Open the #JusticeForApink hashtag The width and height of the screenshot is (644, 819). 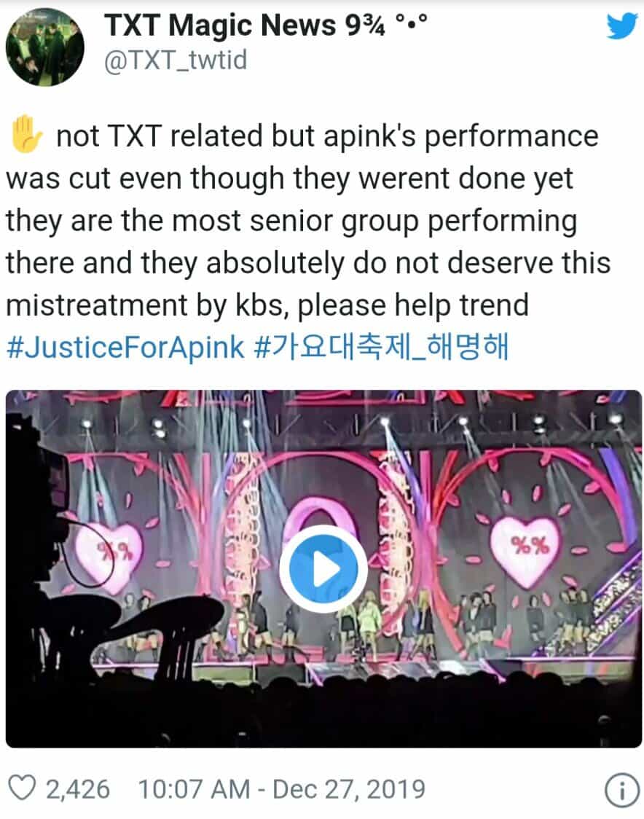125,348
